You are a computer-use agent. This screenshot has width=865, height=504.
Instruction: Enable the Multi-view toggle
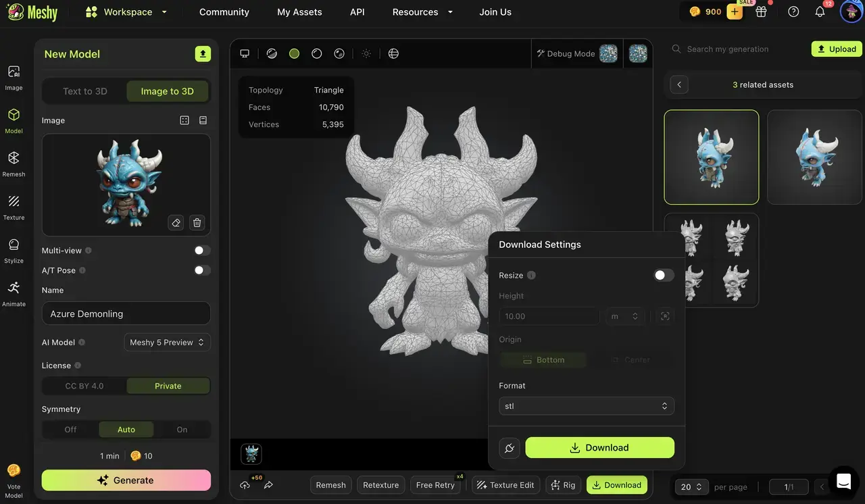tap(202, 251)
